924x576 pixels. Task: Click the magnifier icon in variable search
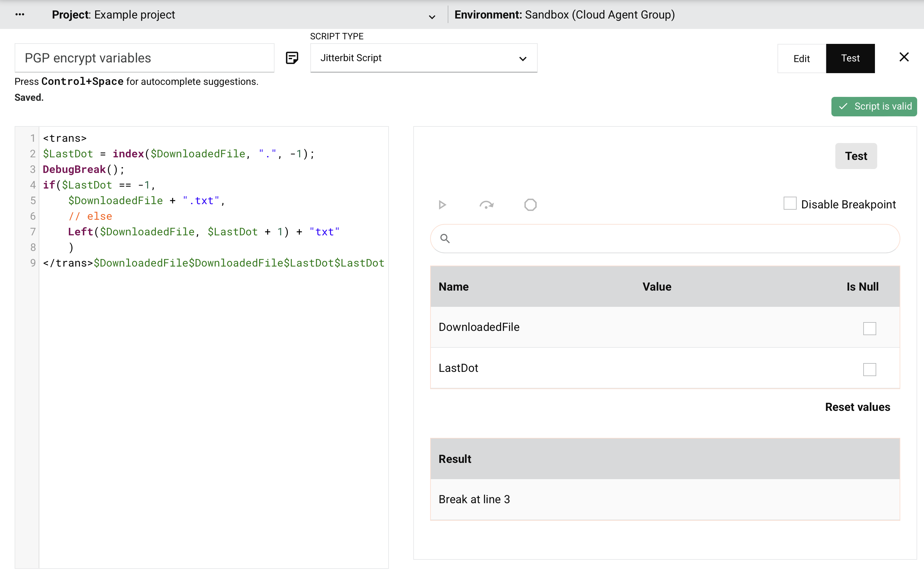click(x=445, y=239)
